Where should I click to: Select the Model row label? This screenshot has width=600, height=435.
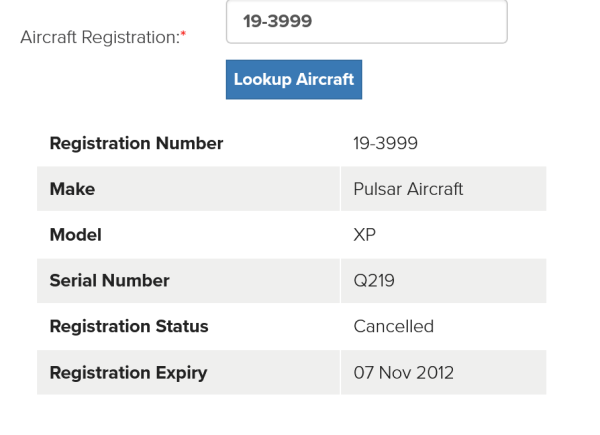tap(75, 235)
